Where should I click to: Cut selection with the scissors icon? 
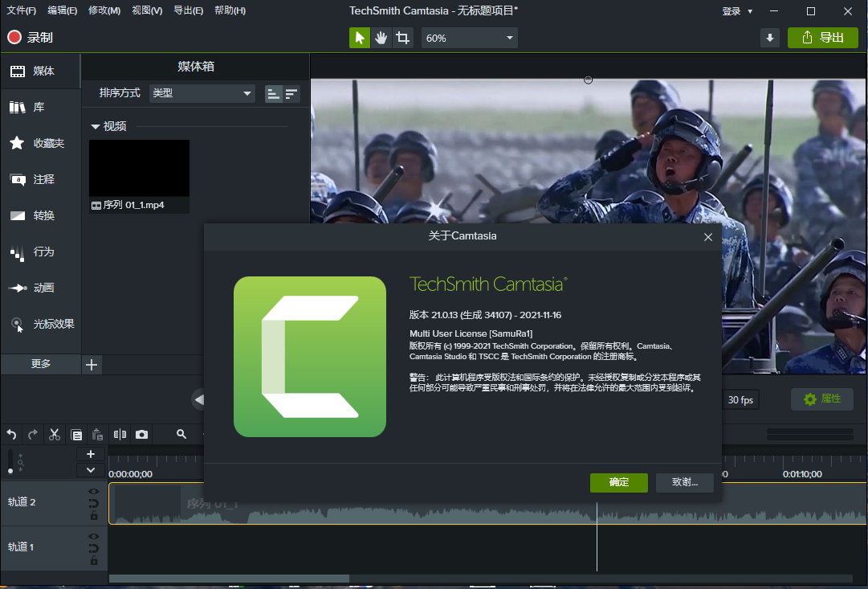pos(55,435)
